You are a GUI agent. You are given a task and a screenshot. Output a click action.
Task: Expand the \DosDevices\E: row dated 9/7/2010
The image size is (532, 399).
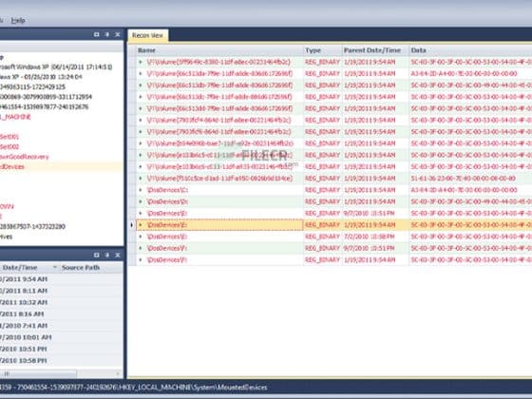click(x=141, y=213)
